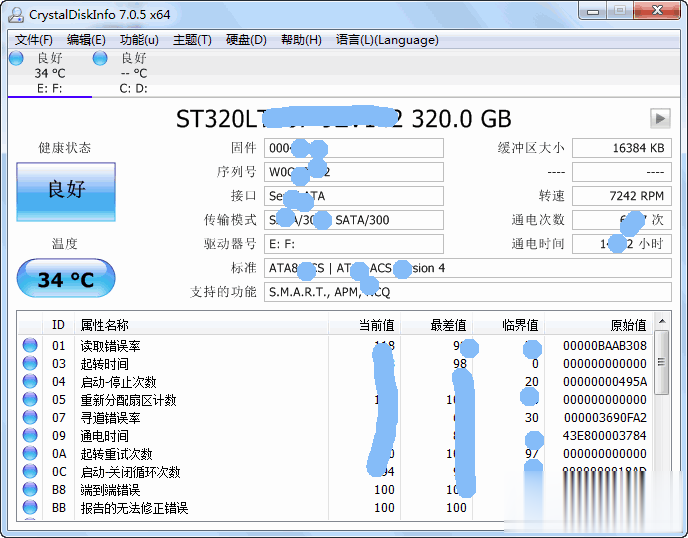The width and height of the screenshot is (688, 538).
Task: Click the status orb for 寻道错误率 row
Action: [x=30, y=417]
